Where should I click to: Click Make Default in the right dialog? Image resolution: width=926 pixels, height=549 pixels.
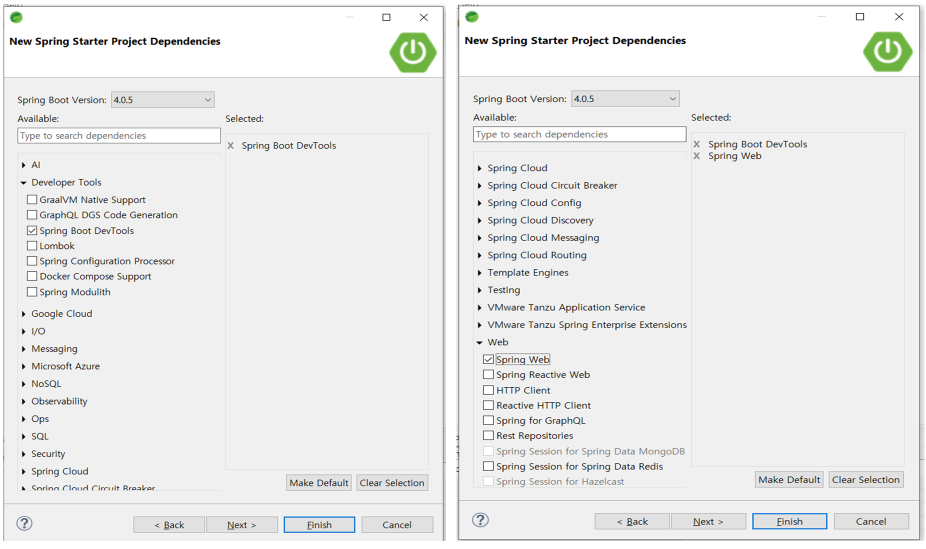coord(789,479)
